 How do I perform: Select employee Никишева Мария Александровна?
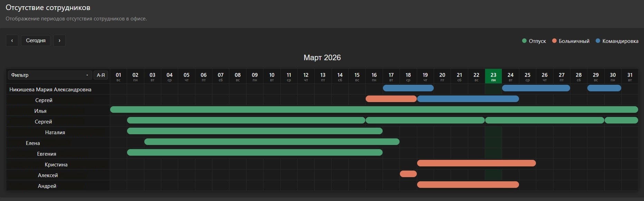(x=50, y=90)
